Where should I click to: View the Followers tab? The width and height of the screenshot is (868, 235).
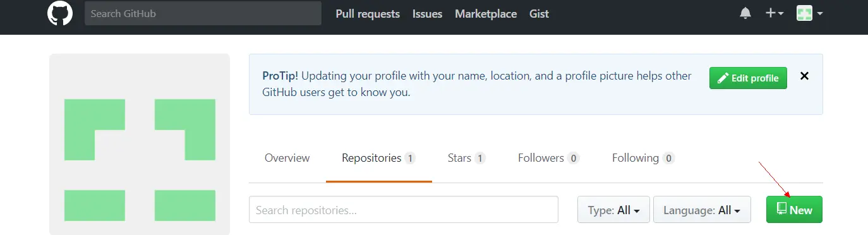click(x=548, y=158)
